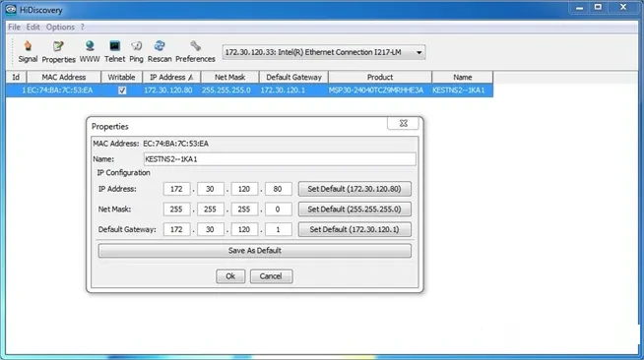Select IP Address last octet field 80
This screenshot has height=360, width=644.
tap(278, 189)
